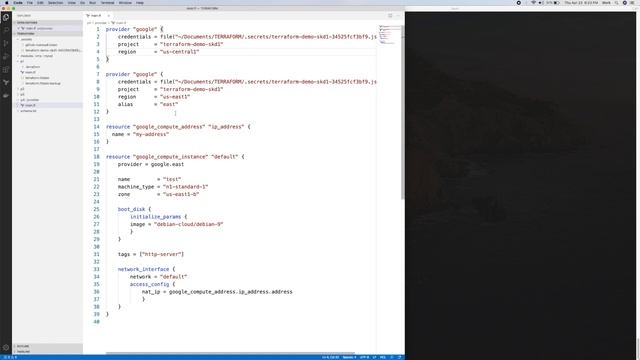This screenshot has height=360, width=640.
Task: Collapse the Terraform workspace folder section
Action: point(47,34)
